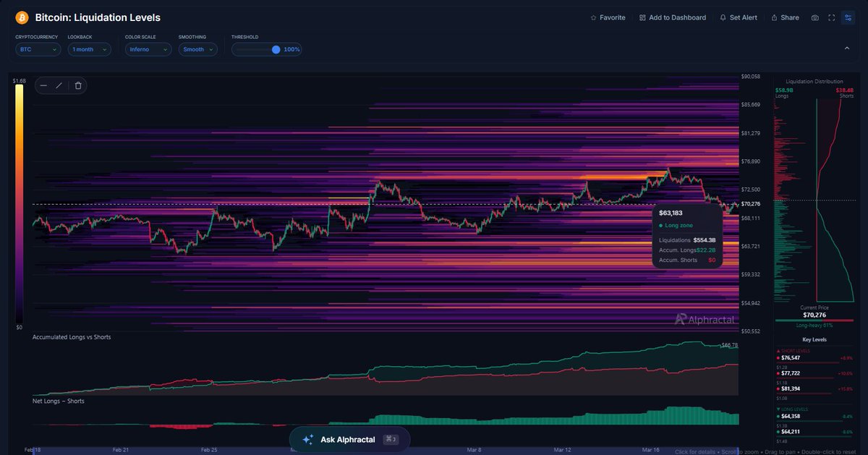
Task: Open the Ask Alphractal assistant button
Action: pos(349,439)
